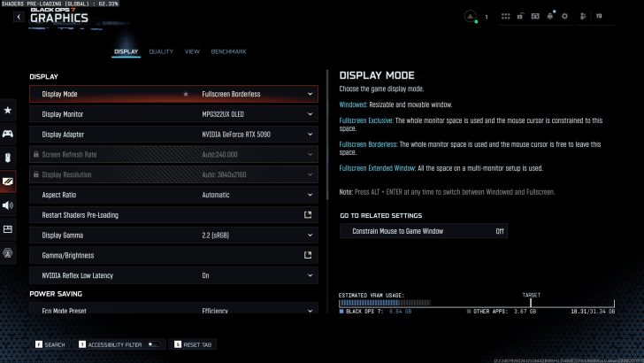Open the grid menu icon in header
The width and height of the screenshot is (644, 363).
[x=506, y=16]
